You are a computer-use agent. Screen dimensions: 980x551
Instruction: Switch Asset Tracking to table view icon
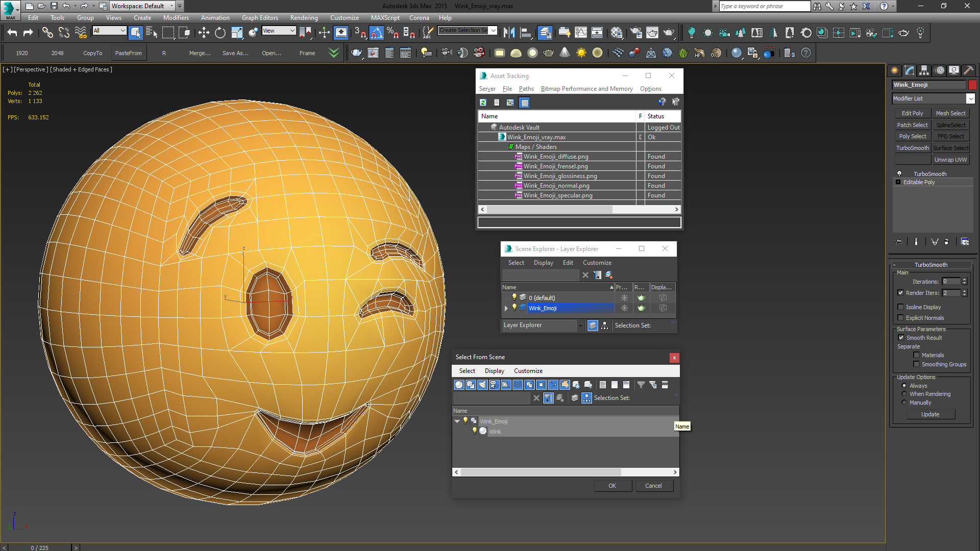524,103
